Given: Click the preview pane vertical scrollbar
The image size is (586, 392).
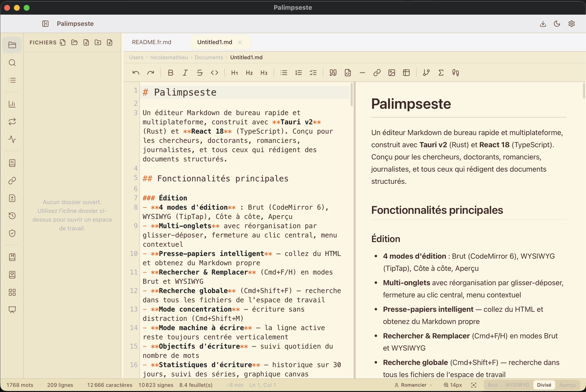Looking at the screenshot, I should [584, 91].
